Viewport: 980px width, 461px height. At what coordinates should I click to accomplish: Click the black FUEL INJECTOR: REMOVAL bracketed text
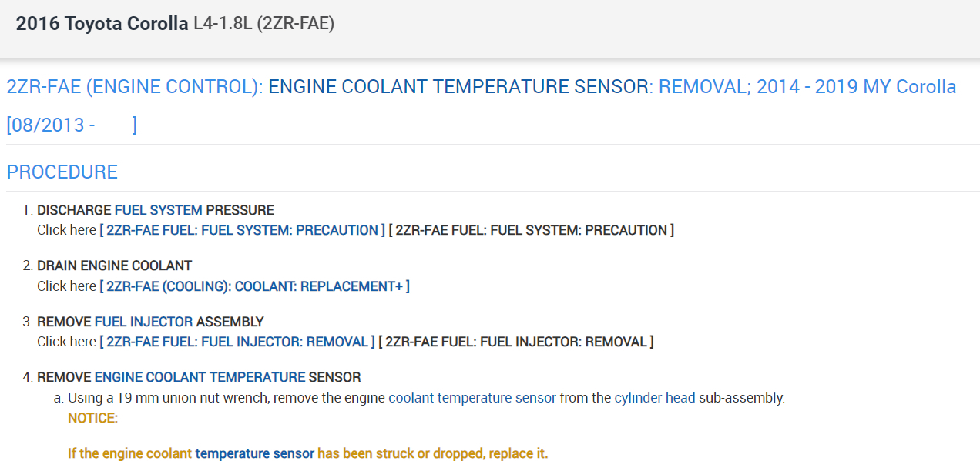tap(515, 342)
